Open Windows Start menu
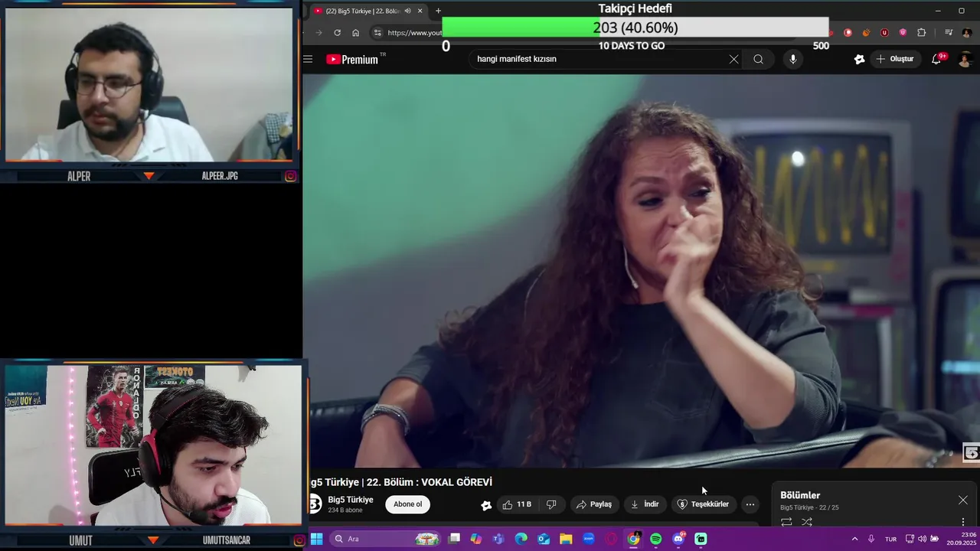This screenshot has height=551, width=980. [316, 539]
